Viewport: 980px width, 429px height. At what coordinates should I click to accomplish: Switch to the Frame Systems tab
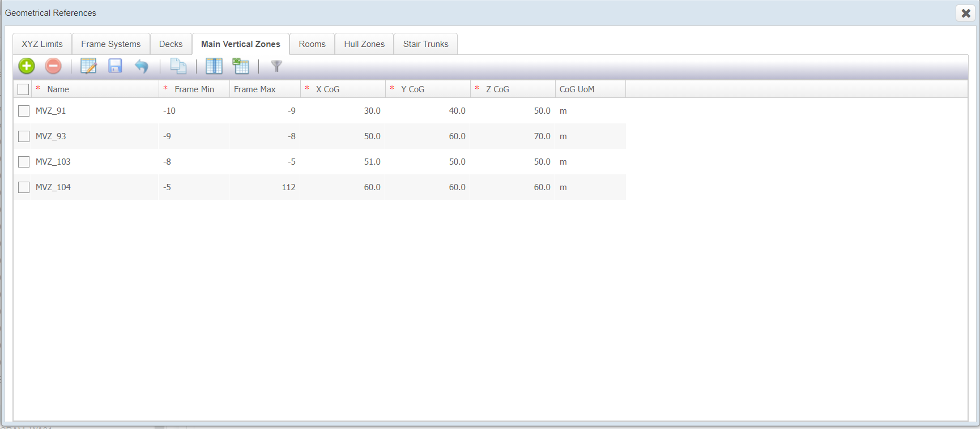tap(110, 44)
